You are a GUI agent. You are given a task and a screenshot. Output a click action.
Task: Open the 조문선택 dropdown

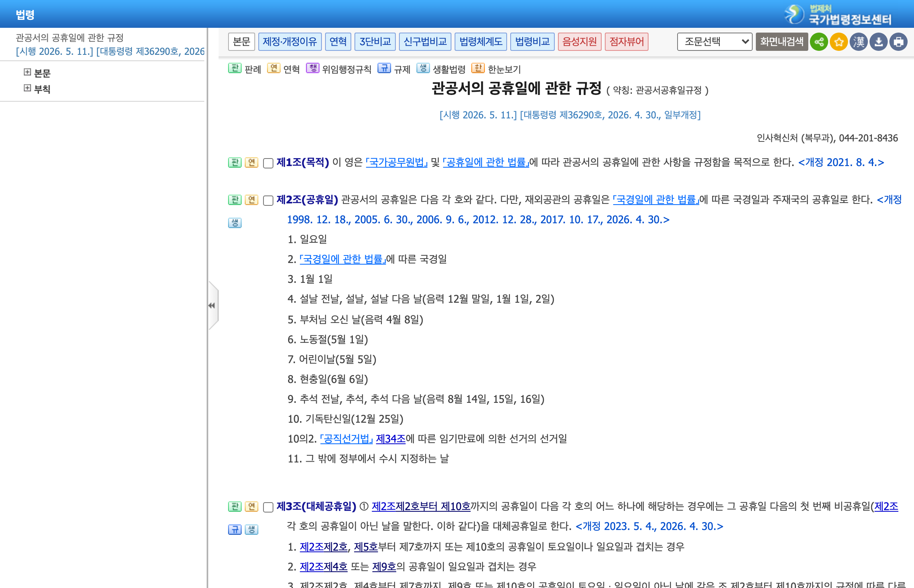[715, 42]
